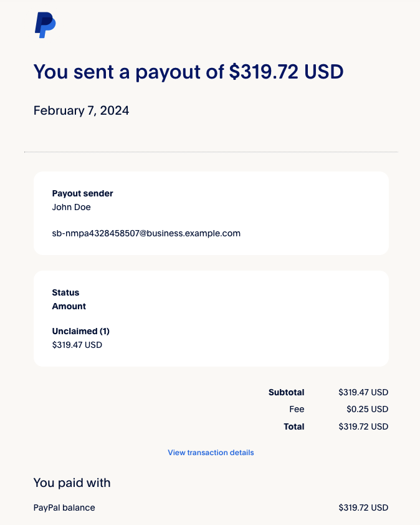
Task: Click the "Status" label in the payout card
Action: coord(65,292)
